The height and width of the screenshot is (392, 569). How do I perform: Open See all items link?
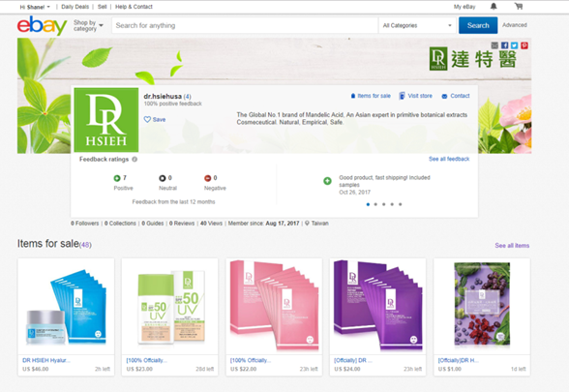coord(512,246)
